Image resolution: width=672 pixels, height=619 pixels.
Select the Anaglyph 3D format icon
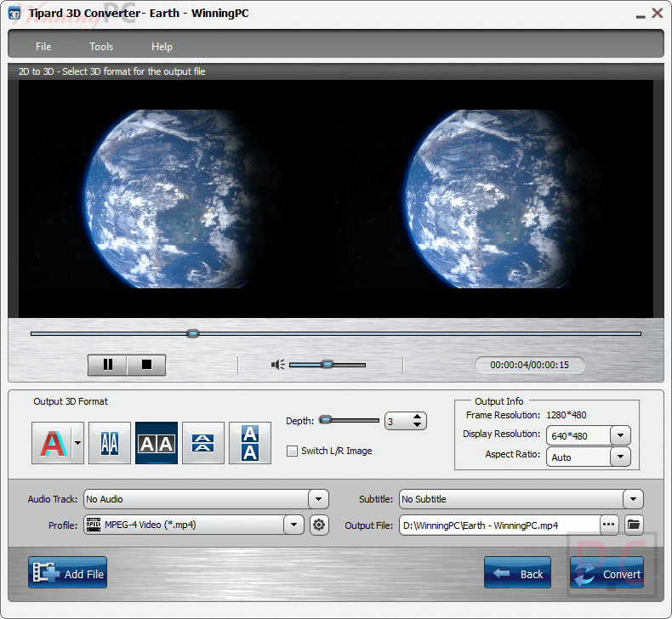pos(52,443)
